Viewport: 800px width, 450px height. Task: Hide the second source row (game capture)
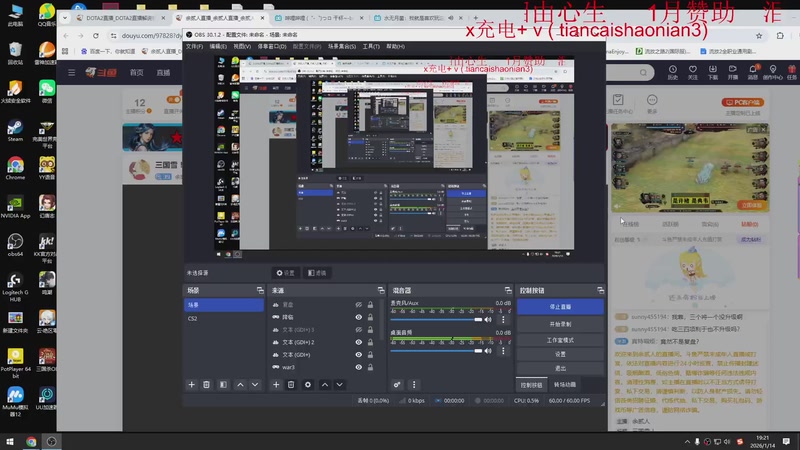359,317
